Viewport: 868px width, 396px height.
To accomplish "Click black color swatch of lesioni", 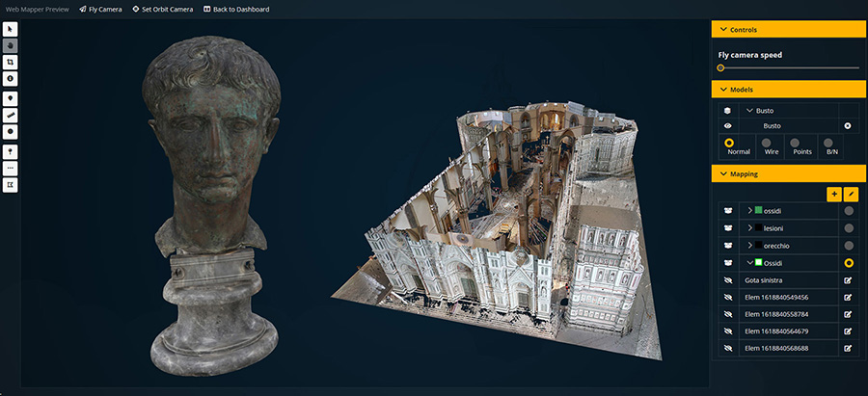I will [758, 227].
